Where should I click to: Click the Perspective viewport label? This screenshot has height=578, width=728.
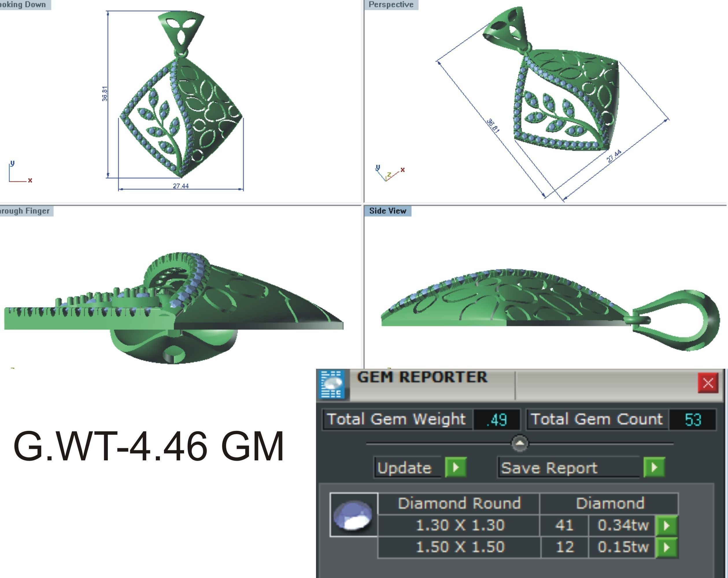pyautogui.click(x=391, y=5)
